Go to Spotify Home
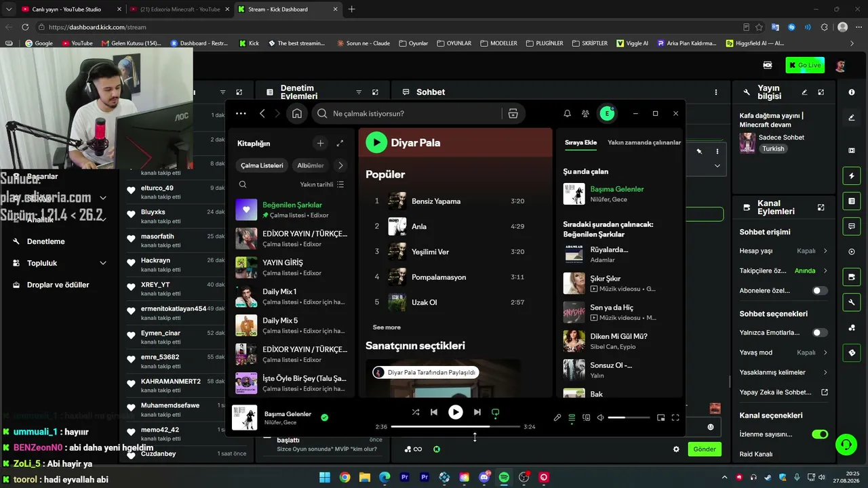 tap(297, 114)
